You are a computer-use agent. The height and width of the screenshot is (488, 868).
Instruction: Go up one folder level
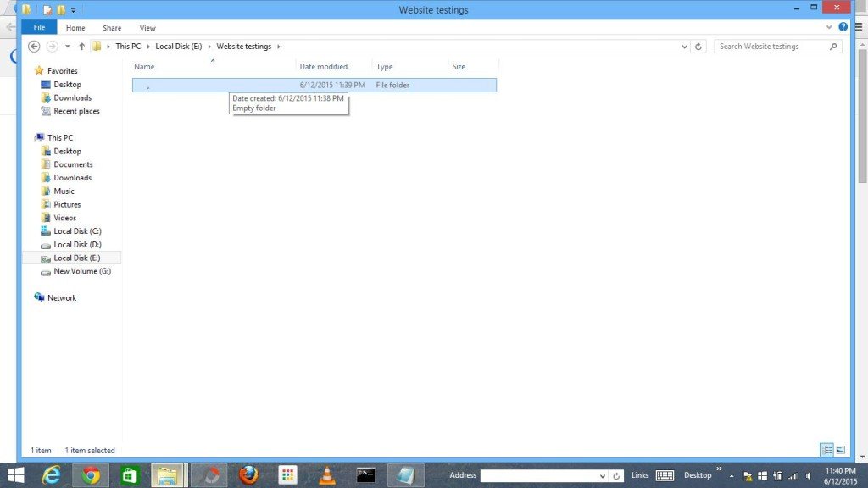click(81, 47)
